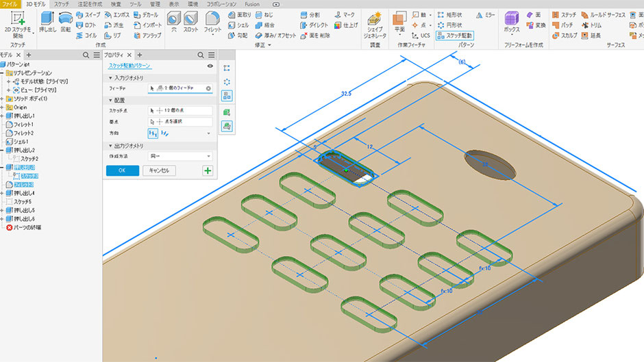The height and width of the screenshot is (362, 644).
Task: Choose the Loft (ロフト) tool
Action: point(86,25)
